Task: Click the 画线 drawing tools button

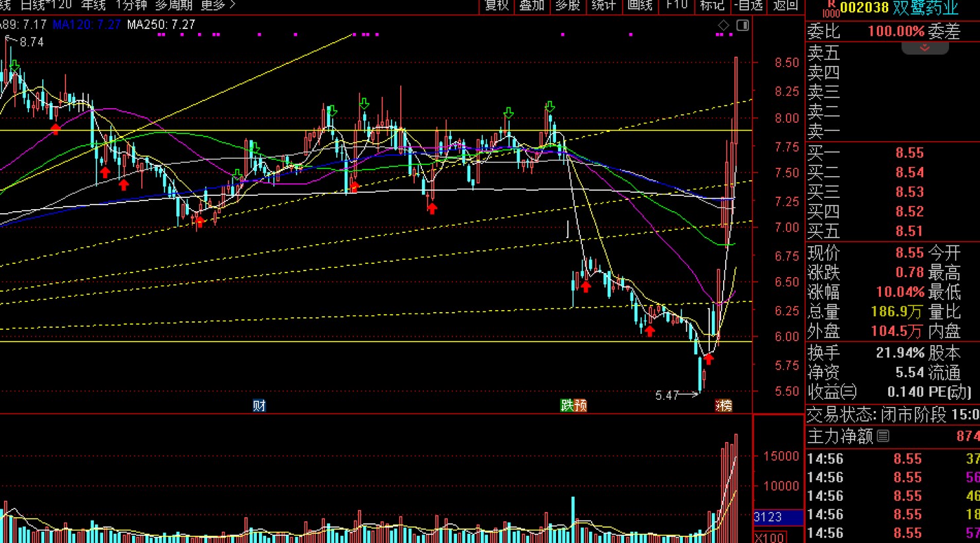Action: click(639, 5)
